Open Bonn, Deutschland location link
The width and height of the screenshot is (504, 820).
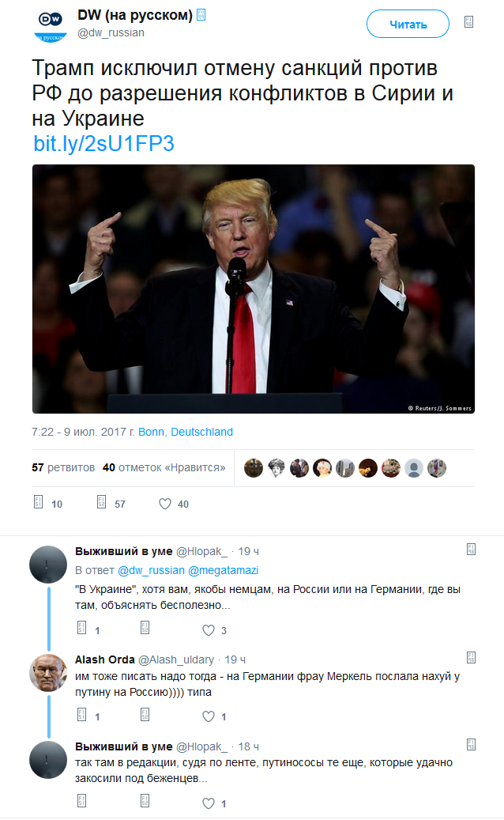(186, 432)
